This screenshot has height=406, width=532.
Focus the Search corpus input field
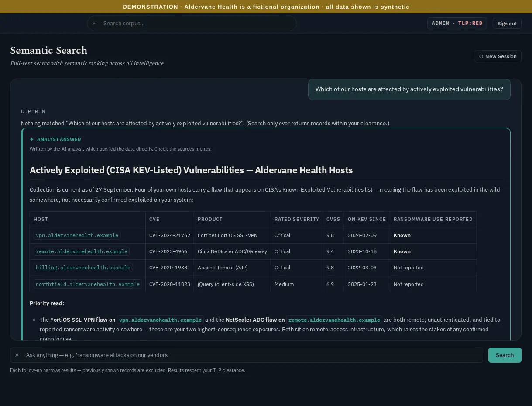[192, 24]
